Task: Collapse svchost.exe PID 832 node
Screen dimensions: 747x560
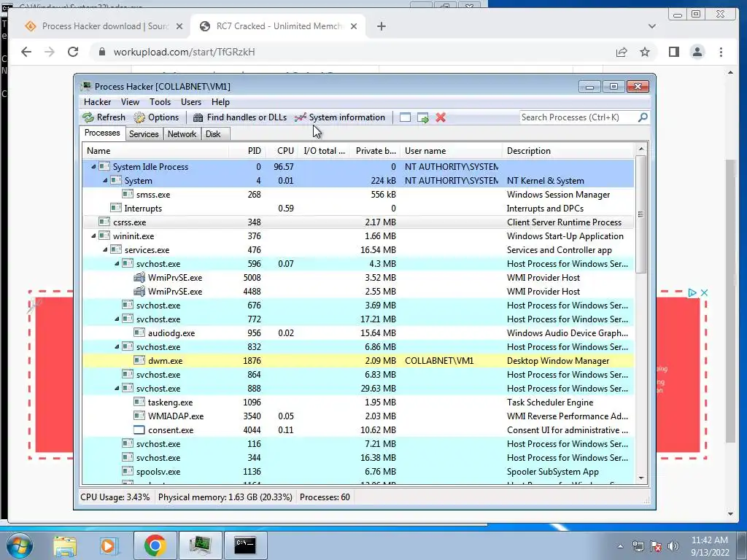Action: (x=117, y=346)
